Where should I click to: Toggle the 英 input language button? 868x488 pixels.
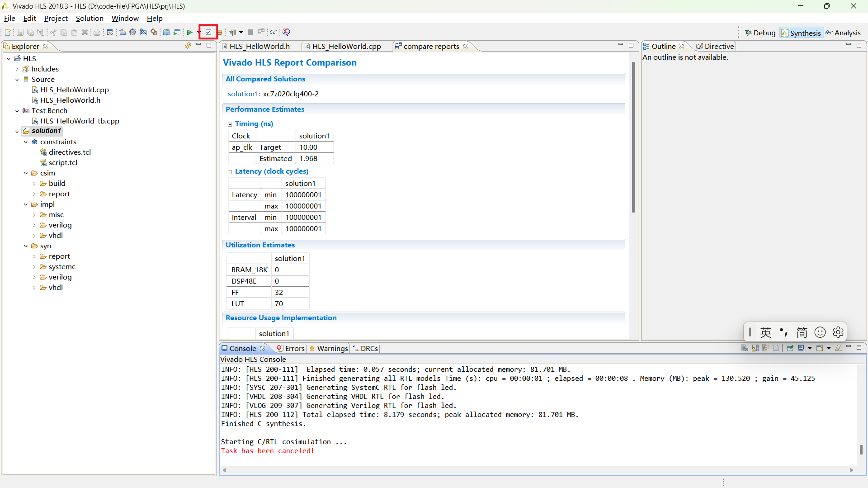[x=765, y=332]
